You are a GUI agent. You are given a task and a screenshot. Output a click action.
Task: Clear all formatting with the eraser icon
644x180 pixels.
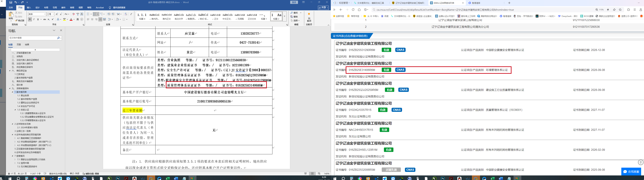point(73,14)
